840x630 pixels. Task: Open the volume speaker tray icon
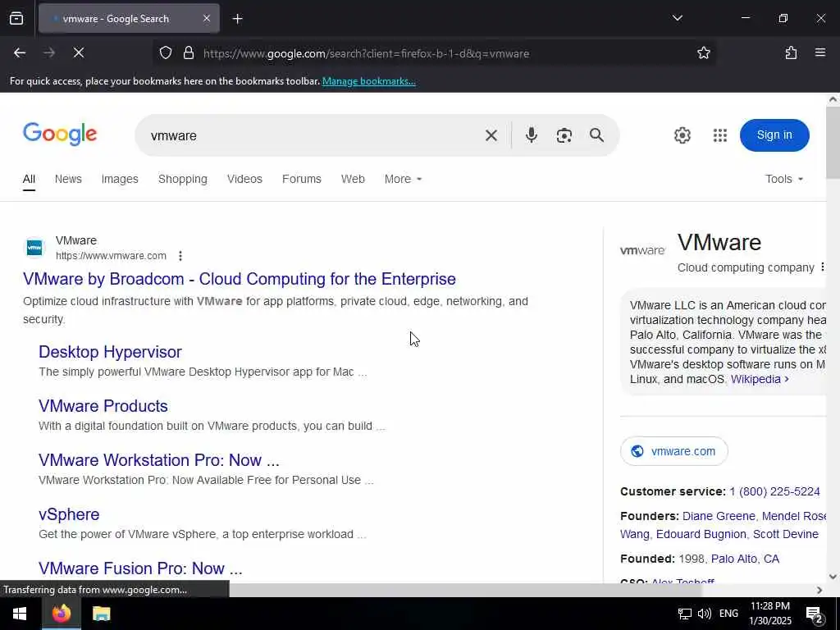705,614
